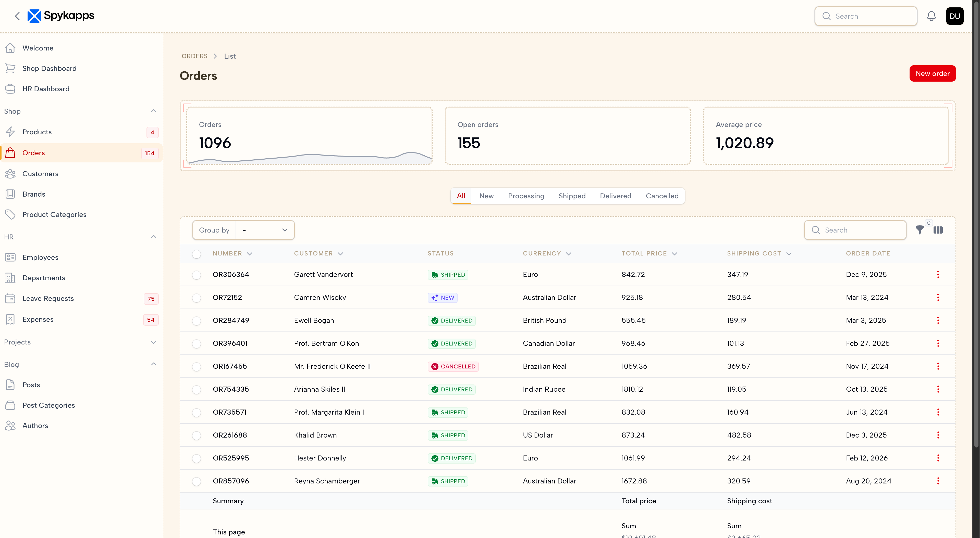Click the Leave Requests calendar icon

point(10,299)
